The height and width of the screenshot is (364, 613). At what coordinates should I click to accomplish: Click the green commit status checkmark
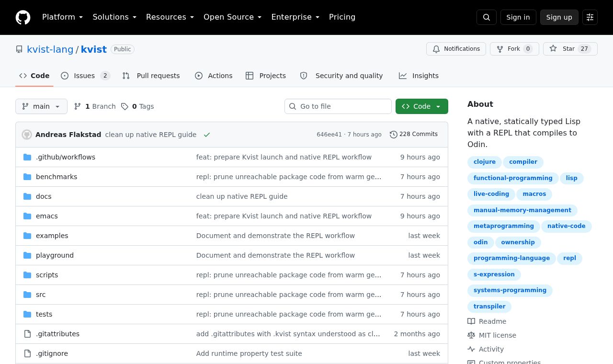[207, 135]
